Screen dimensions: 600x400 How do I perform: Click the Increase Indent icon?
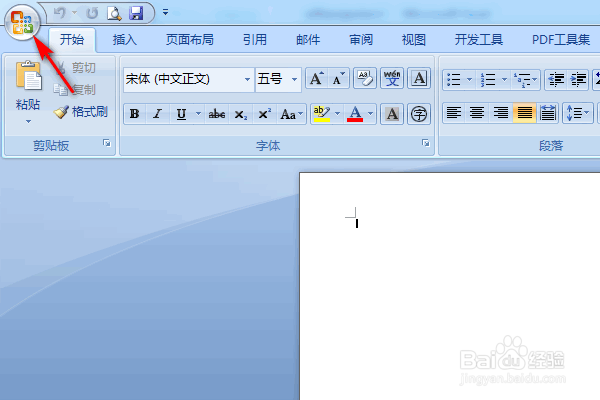tap(578, 80)
